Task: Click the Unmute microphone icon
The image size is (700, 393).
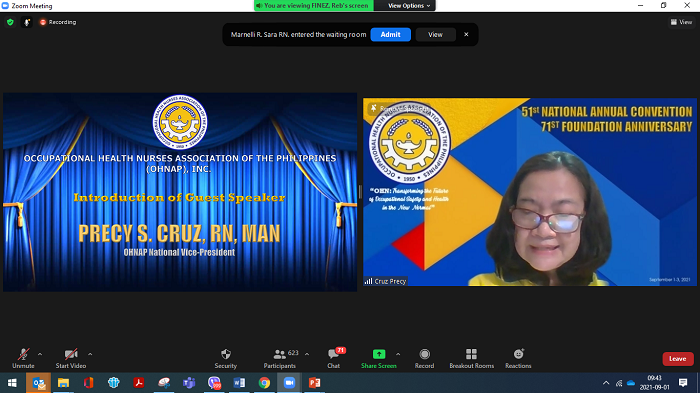Action: (23, 355)
